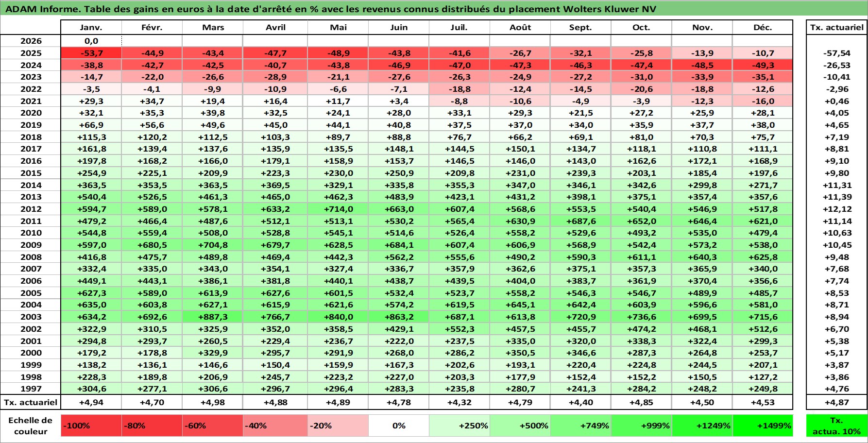Click the -35,1 cell in the 2023 row

pos(763,77)
